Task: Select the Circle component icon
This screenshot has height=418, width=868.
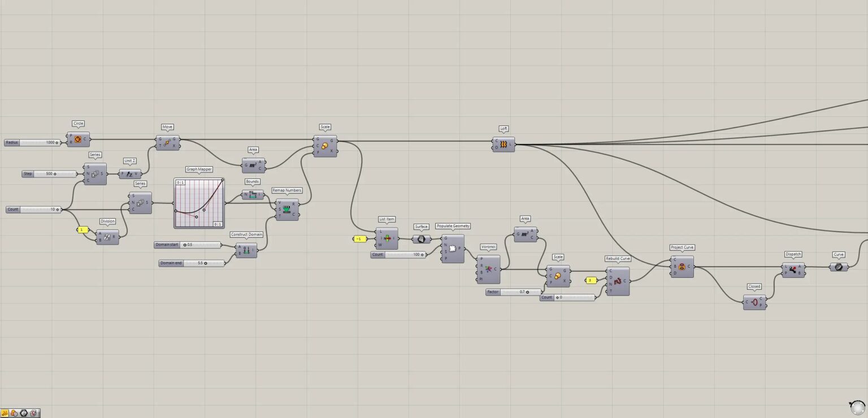Action: (78, 139)
